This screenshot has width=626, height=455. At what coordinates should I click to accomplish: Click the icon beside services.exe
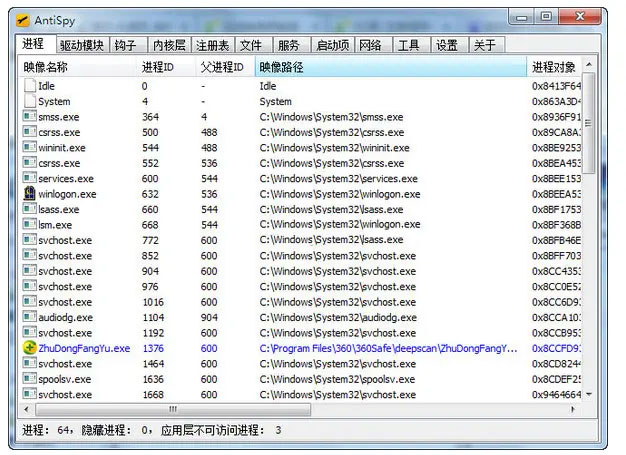click(x=30, y=178)
